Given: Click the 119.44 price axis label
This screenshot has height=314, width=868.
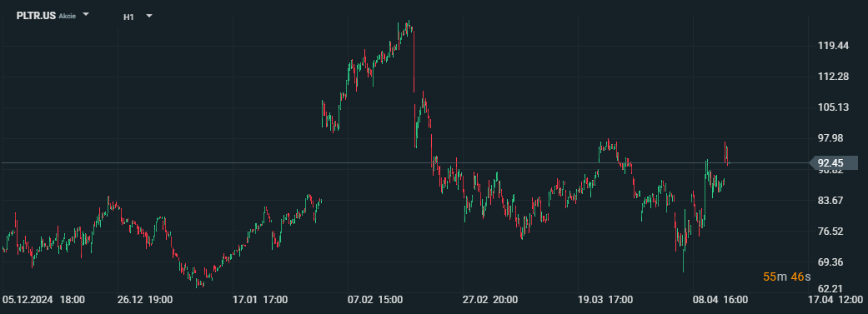Looking at the screenshot, I should pos(833,46).
